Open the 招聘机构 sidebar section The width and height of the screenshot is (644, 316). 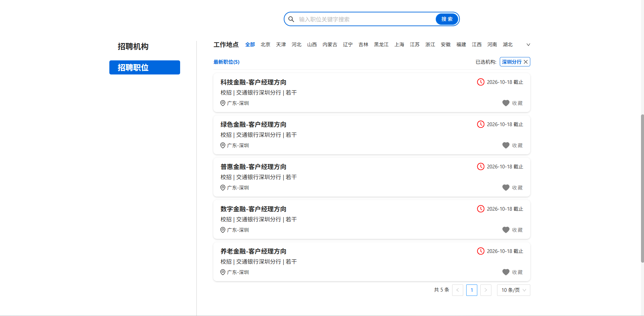[133, 46]
